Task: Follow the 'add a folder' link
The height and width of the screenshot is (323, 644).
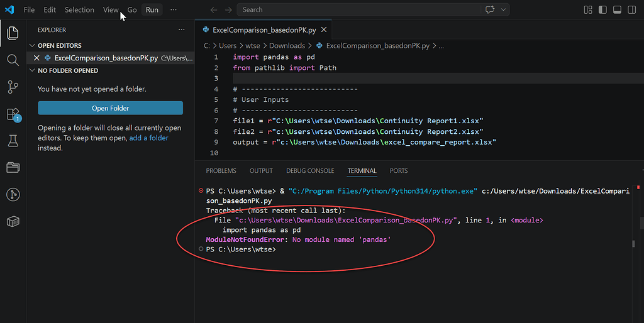Action: click(148, 138)
